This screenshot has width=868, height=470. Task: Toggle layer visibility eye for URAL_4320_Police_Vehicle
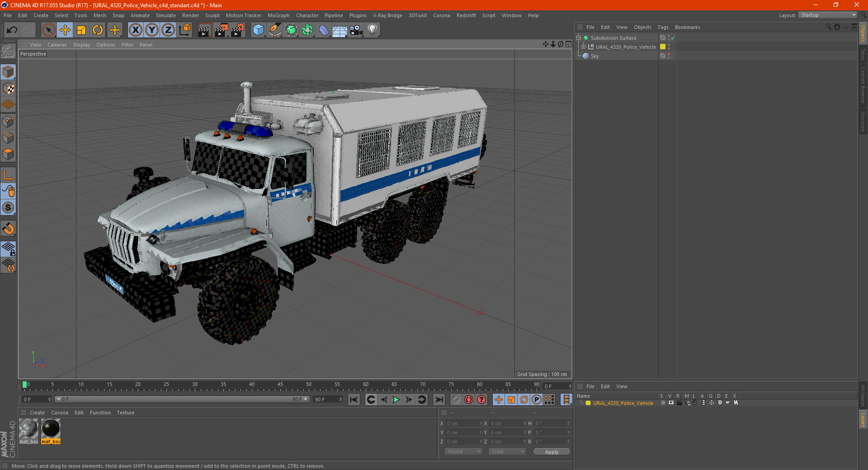(x=671, y=403)
